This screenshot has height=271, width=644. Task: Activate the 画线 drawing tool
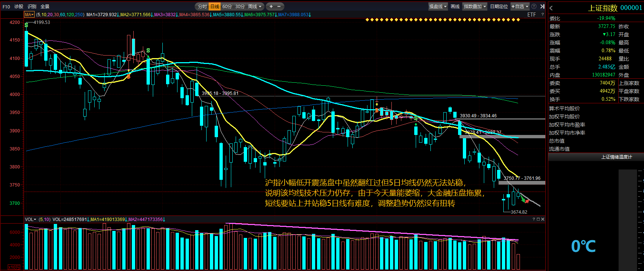pyautogui.click(x=455, y=7)
